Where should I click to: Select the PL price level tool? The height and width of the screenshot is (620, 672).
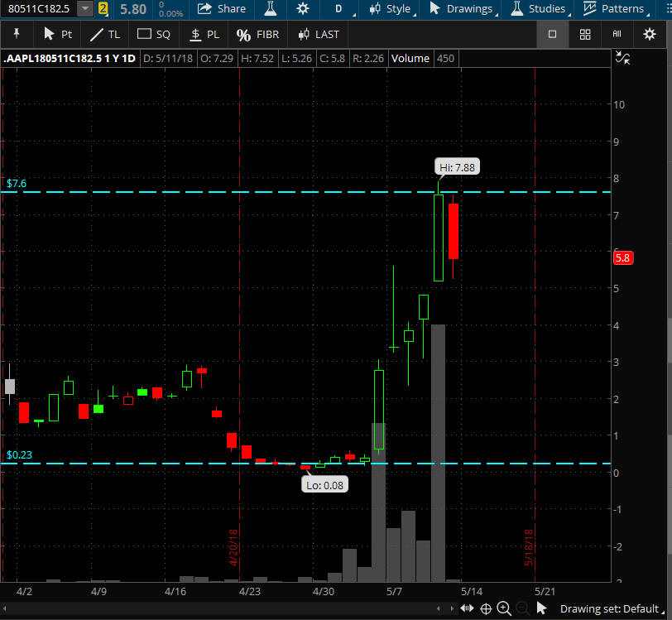point(204,34)
